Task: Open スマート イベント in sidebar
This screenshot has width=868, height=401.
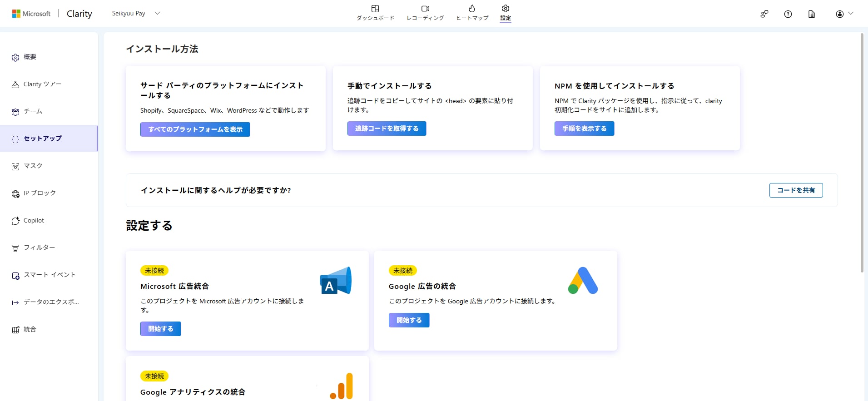Action: (x=49, y=275)
